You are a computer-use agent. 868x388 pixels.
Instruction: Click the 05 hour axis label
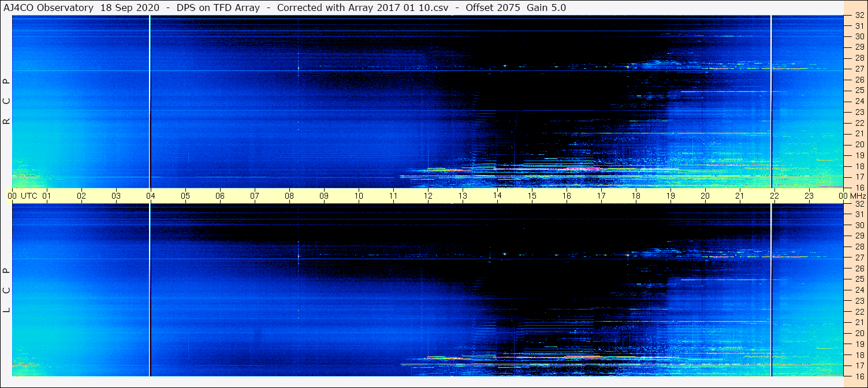point(185,196)
